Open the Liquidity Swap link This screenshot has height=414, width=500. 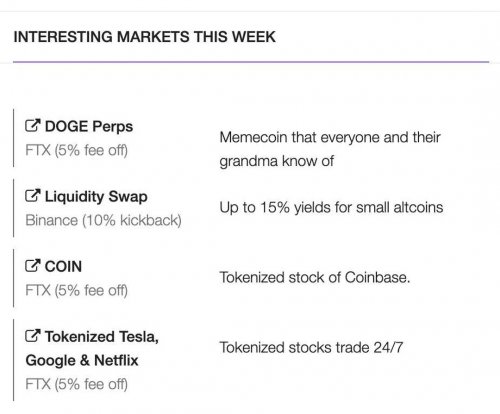[x=96, y=197]
